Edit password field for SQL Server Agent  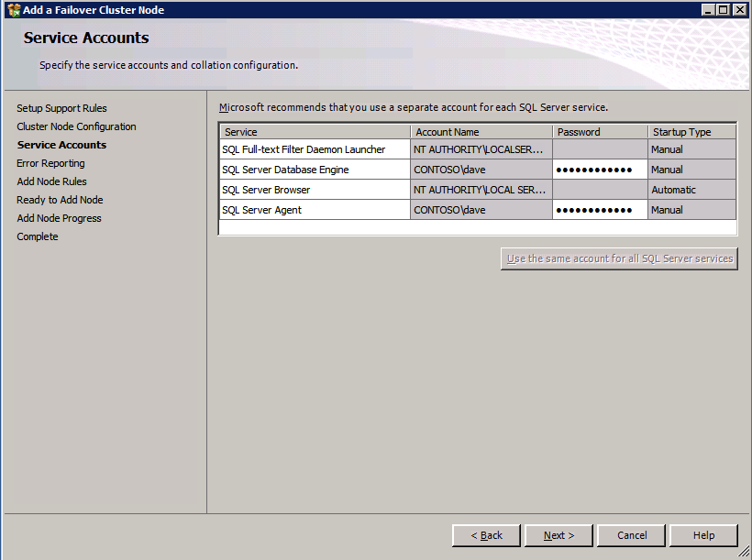(x=600, y=210)
